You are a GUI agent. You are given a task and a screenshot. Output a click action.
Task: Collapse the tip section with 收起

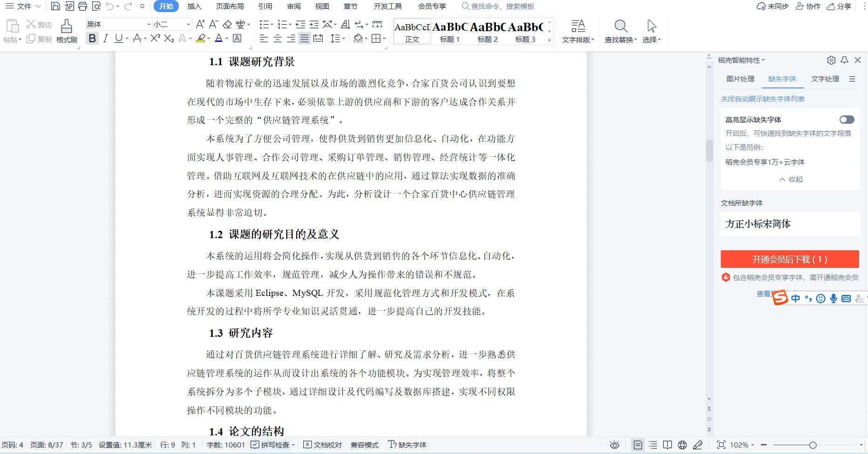791,179
